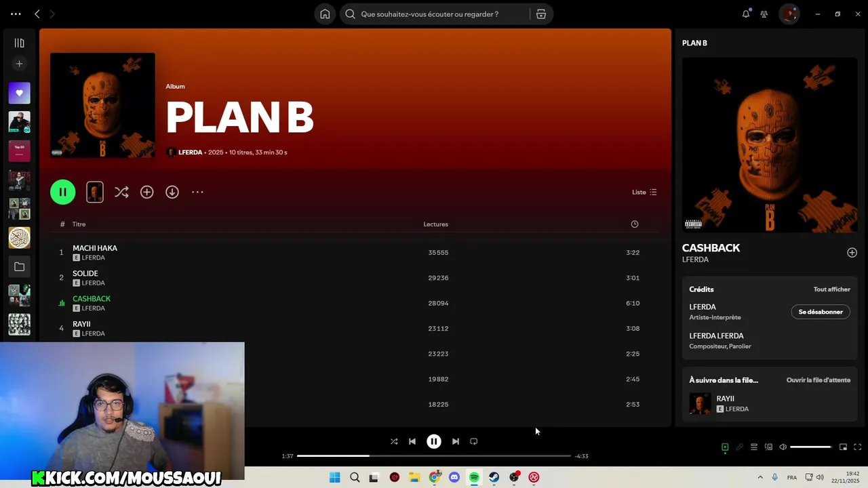
Task: Click the 6:10 duration cell
Action: point(633,303)
